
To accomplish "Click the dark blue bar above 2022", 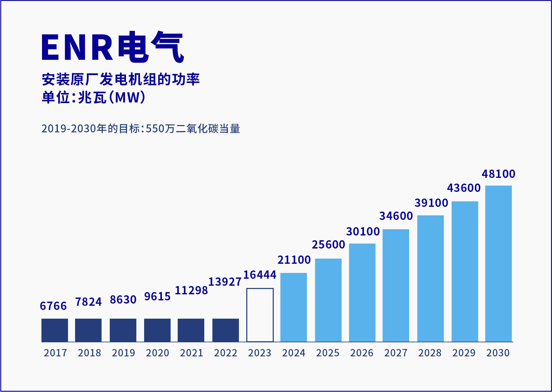I will point(226,330).
